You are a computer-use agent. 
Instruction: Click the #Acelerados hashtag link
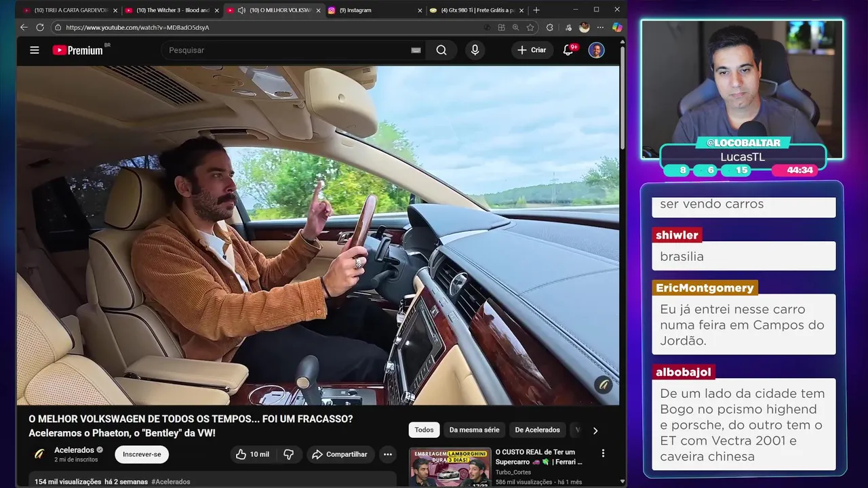(x=171, y=481)
